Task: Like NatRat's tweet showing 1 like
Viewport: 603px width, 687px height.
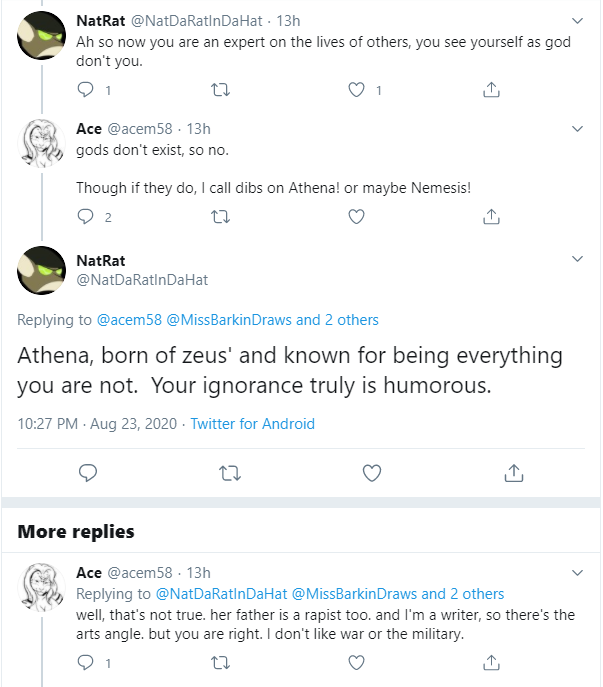Action: pos(356,90)
